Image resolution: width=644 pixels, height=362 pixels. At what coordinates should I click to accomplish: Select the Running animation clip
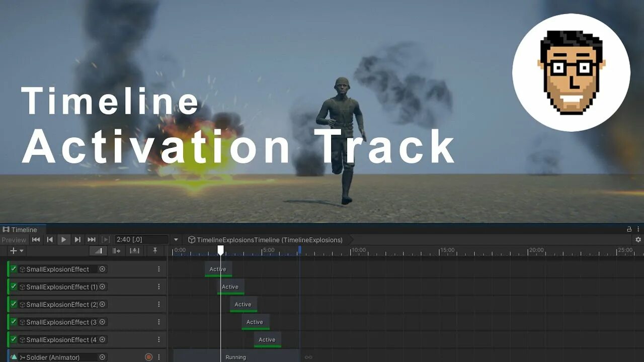236,356
